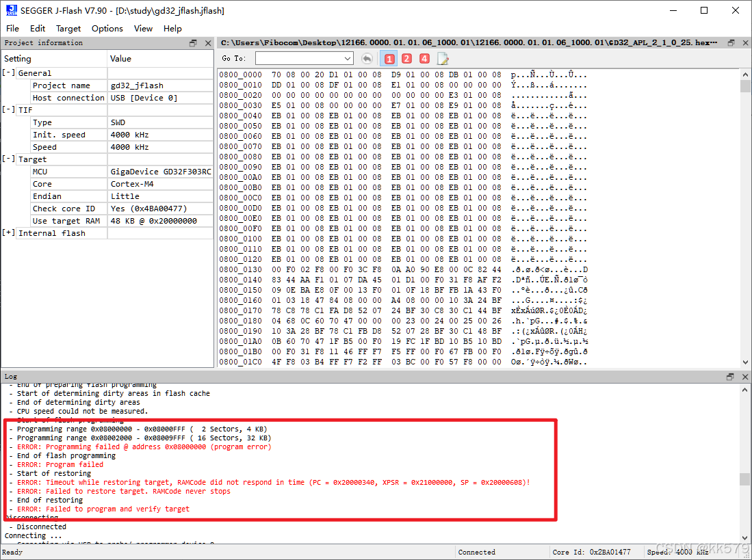Minimize the J-Flash window

pos(673,10)
